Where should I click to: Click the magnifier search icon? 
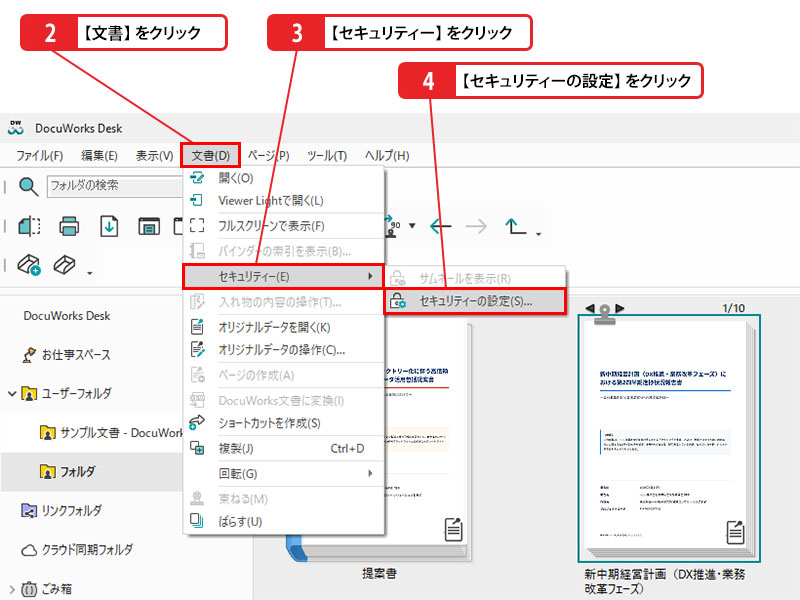click(28, 187)
